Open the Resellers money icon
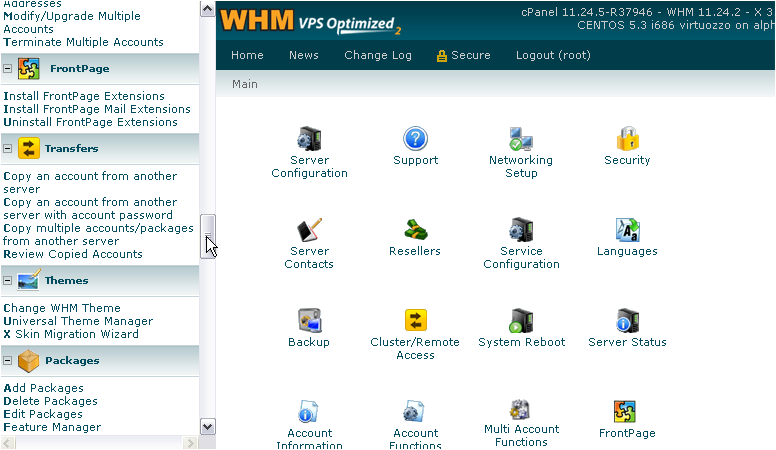 pos(415,230)
